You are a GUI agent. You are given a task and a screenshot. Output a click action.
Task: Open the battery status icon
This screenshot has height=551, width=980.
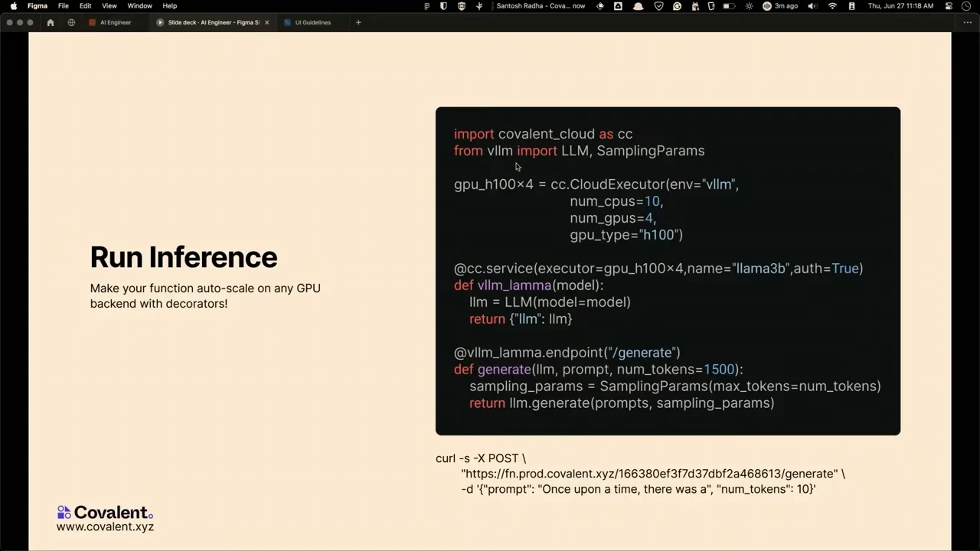click(730, 6)
